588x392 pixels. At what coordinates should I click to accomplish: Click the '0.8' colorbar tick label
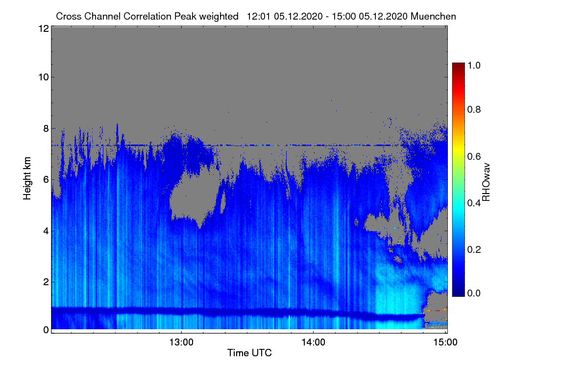click(474, 109)
